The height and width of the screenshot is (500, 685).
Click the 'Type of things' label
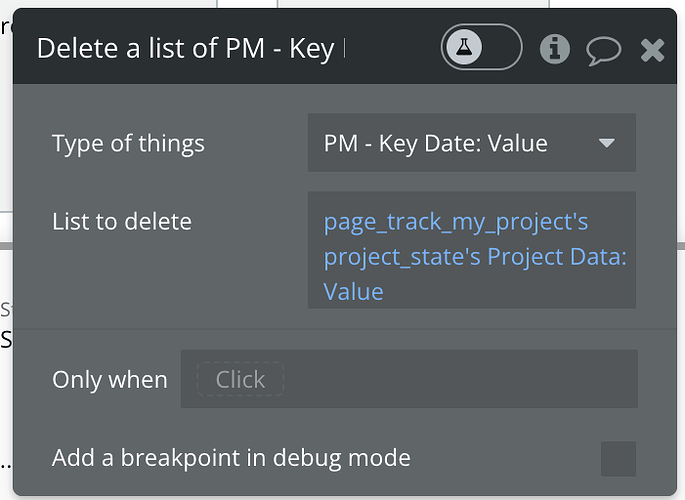pyautogui.click(x=128, y=143)
